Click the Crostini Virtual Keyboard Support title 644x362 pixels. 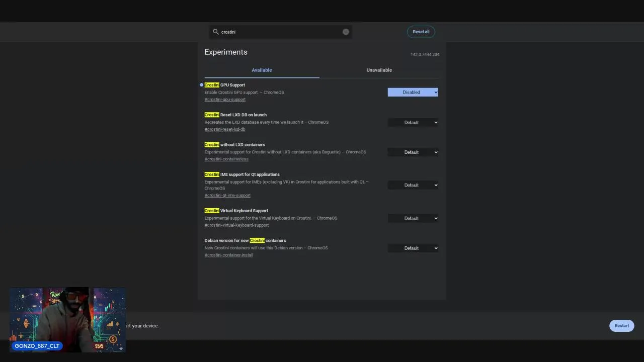pos(236,211)
